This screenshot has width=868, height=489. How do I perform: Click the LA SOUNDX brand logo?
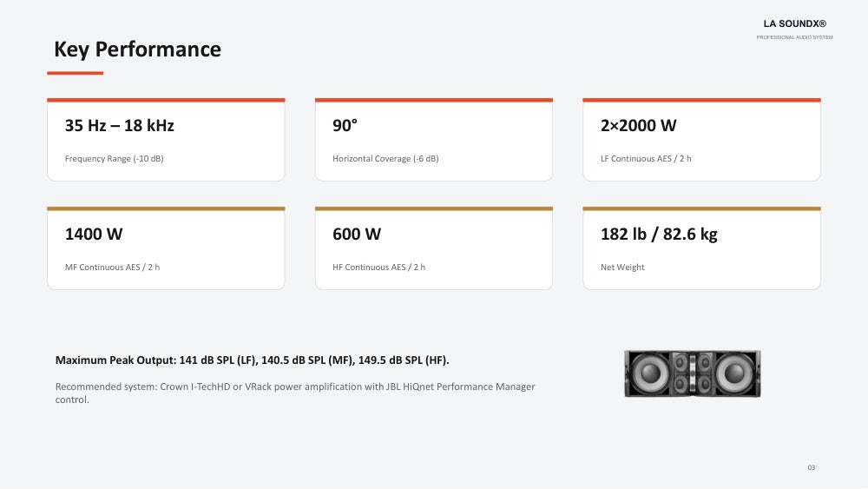pos(794,23)
